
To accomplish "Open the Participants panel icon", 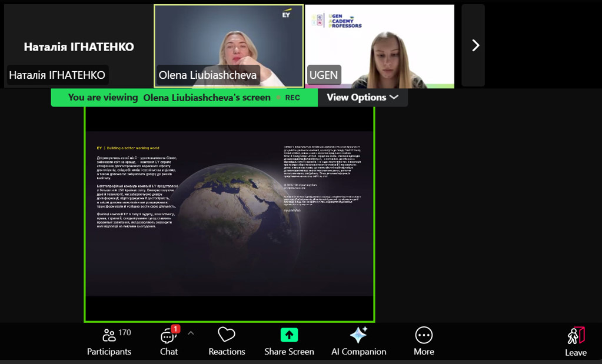I will pos(109,336).
